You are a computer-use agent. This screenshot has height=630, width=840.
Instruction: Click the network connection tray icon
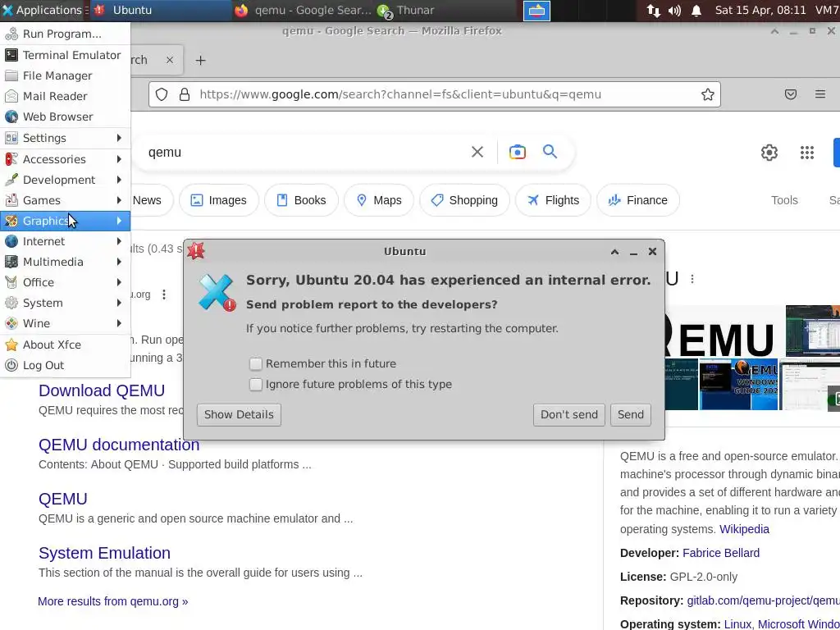click(653, 10)
